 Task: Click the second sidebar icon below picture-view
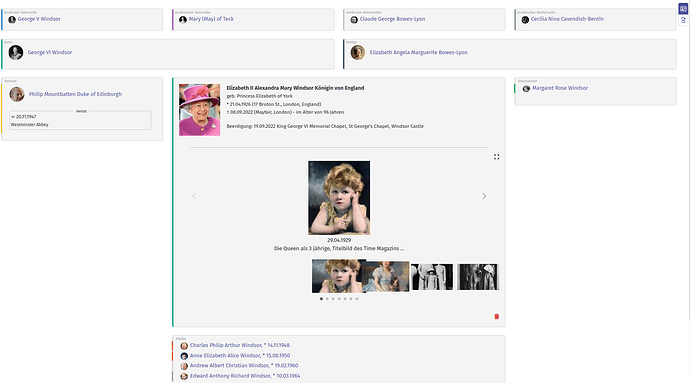[x=683, y=20]
